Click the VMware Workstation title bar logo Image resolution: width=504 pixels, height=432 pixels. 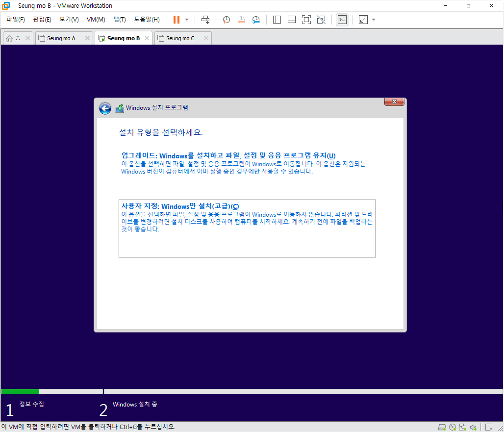pos(6,6)
